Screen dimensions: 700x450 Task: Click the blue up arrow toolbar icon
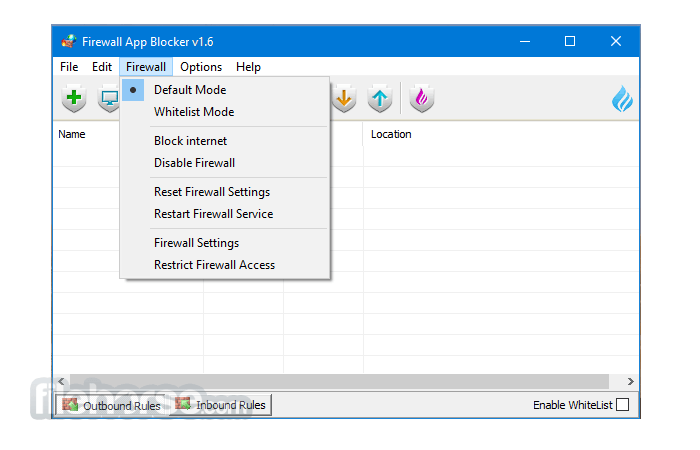click(380, 98)
